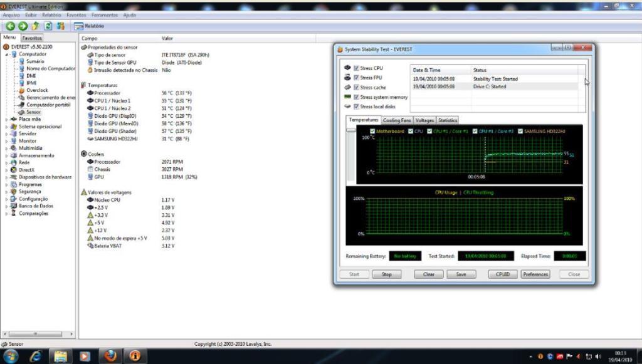Click the Close button at dialog bottom

(574, 274)
